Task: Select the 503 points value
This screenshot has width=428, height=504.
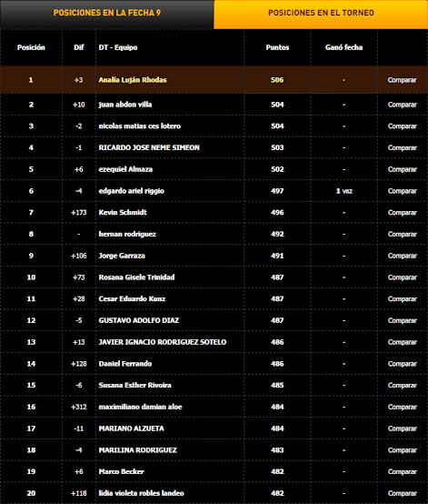Action: point(277,147)
